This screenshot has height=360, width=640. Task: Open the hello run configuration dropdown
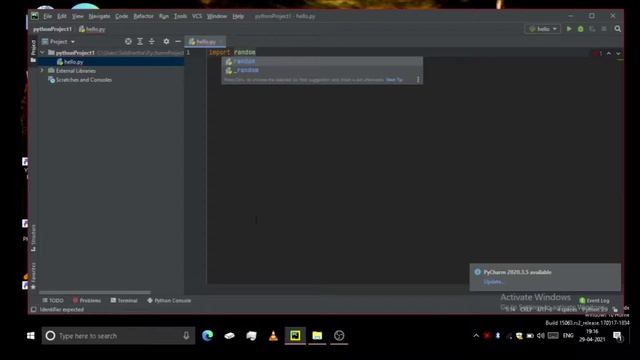(542, 29)
